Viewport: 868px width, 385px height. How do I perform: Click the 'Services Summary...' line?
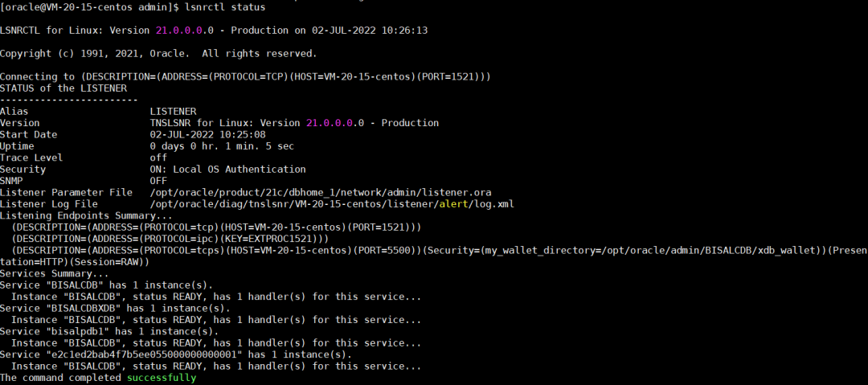click(x=55, y=274)
